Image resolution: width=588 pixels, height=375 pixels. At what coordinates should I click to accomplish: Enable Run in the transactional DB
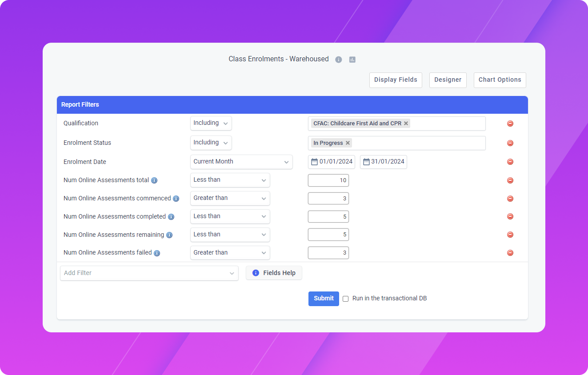[x=345, y=299]
